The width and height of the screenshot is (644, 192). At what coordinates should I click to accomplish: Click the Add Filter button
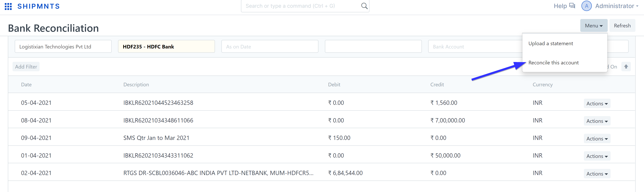[x=26, y=67]
